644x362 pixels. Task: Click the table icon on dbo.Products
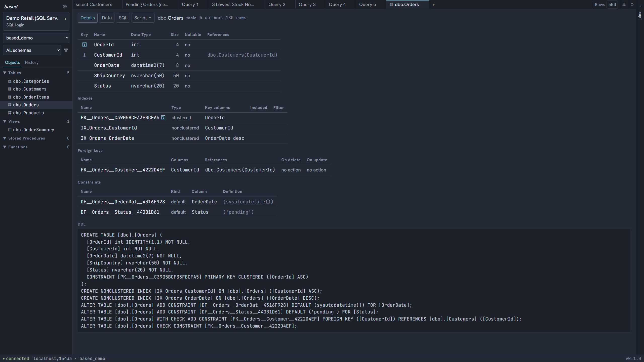point(10,113)
